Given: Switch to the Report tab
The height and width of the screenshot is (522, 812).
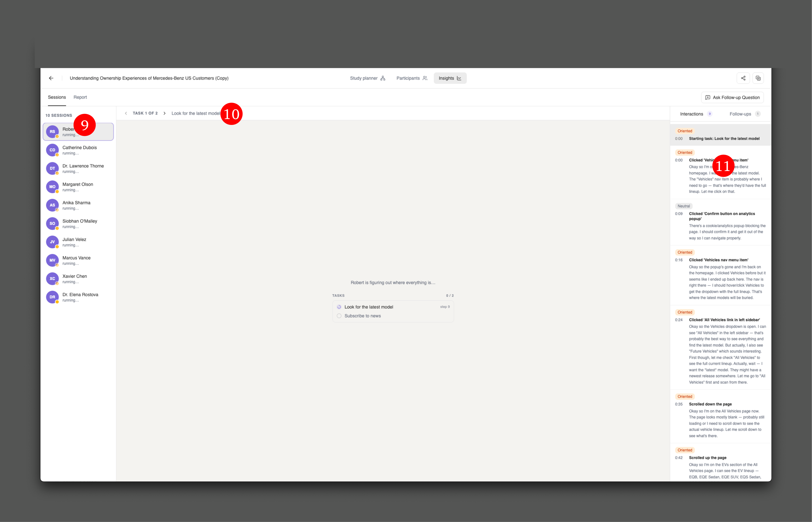Looking at the screenshot, I should tap(80, 97).
